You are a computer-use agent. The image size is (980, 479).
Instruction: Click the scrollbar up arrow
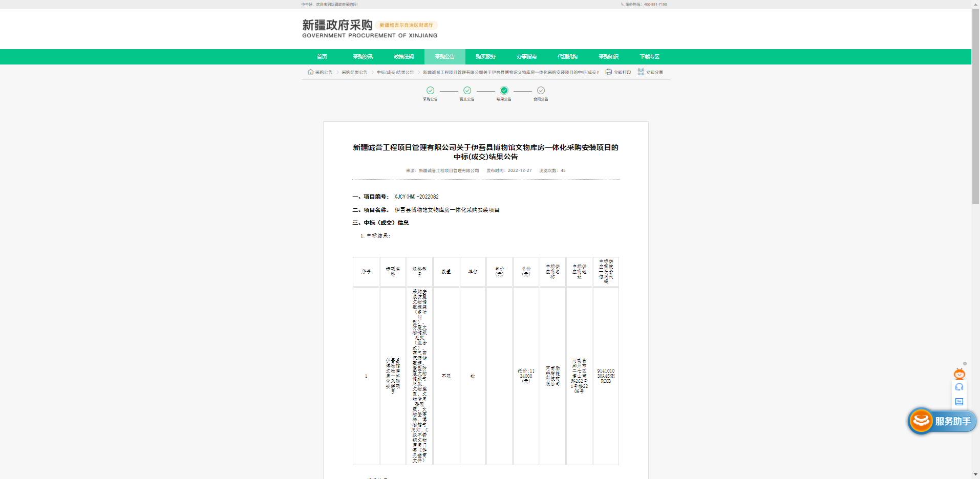point(975,4)
